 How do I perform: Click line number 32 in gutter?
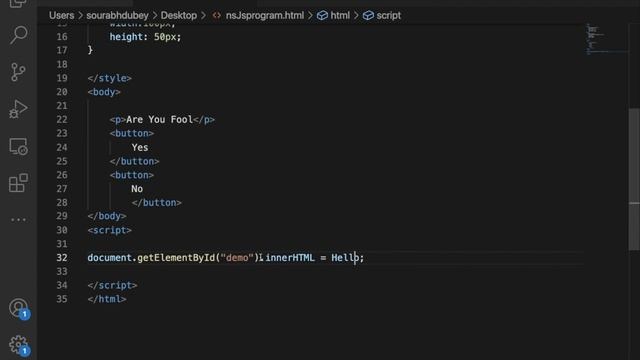click(62, 258)
